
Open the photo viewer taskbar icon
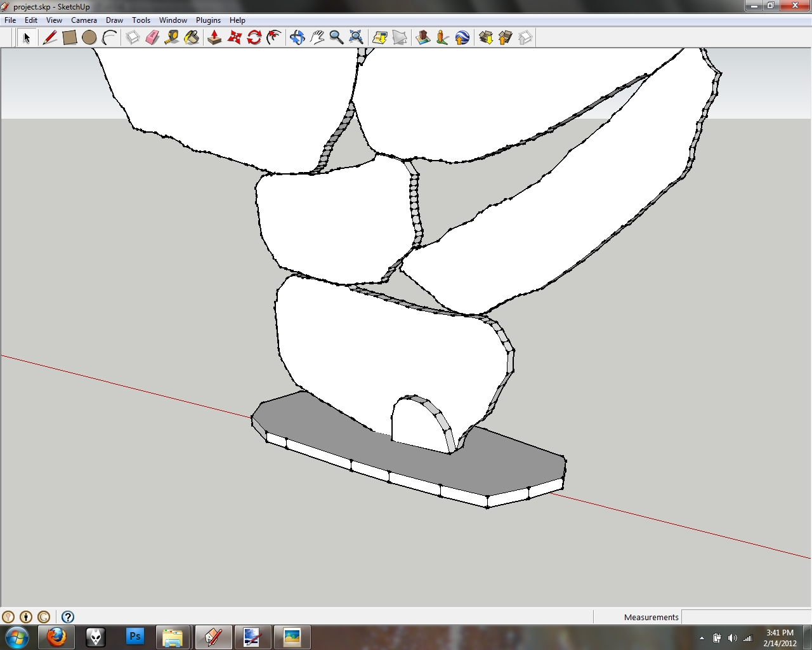pyautogui.click(x=292, y=637)
